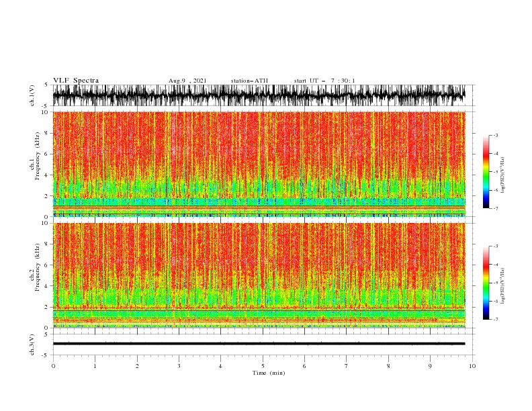Select ch.1 colorbar "log(PSD)(V²/Hz)" label
The height and width of the screenshot is (411, 532).
[502, 175]
